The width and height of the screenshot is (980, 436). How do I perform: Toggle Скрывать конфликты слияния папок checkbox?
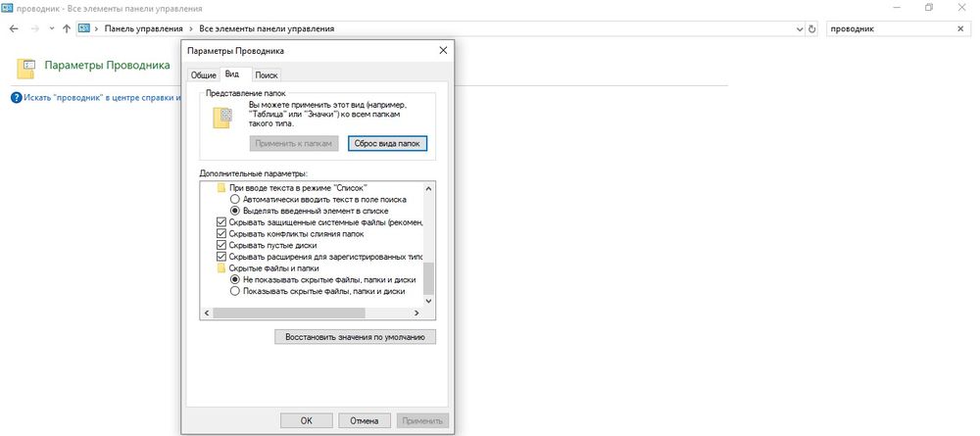pyautogui.click(x=220, y=234)
